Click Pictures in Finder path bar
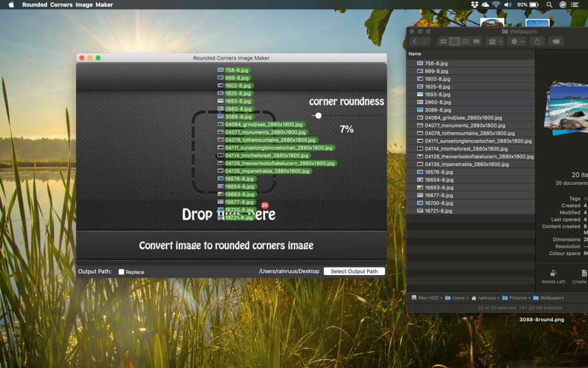The width and height of the screenshot is (588, 368). pos(514,298)
